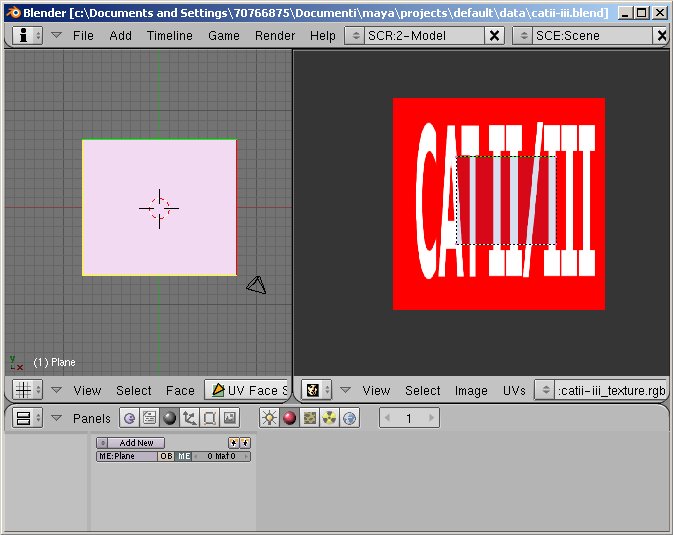Show the Lamp buttons sun icon
This screenshot has height=535, width=673.
[x=269, y=418]
